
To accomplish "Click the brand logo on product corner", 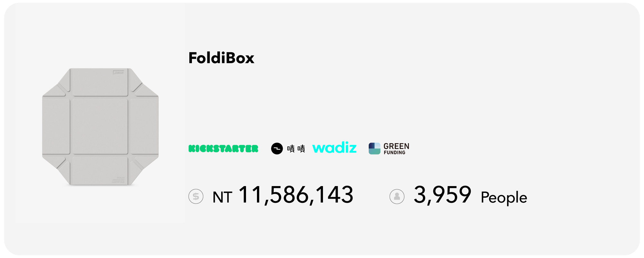I will [x=118, y=73].
